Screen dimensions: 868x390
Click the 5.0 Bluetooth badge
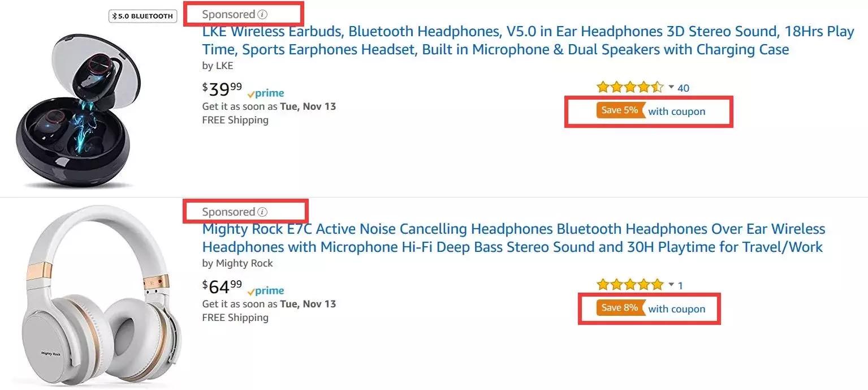click(x=142, y=16)
